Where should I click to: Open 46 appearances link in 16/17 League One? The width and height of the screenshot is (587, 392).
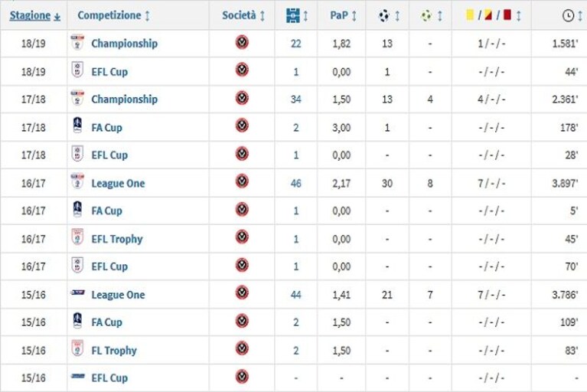point(295,184)
